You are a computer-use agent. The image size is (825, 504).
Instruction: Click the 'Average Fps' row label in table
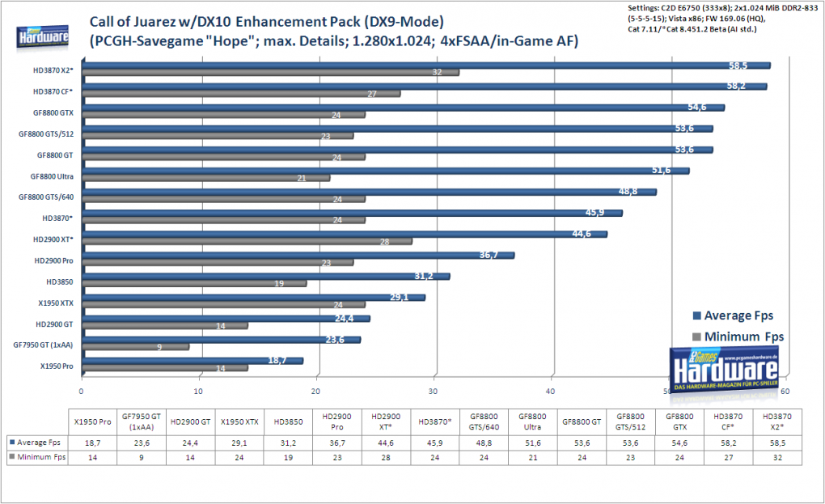click(38, 442)
